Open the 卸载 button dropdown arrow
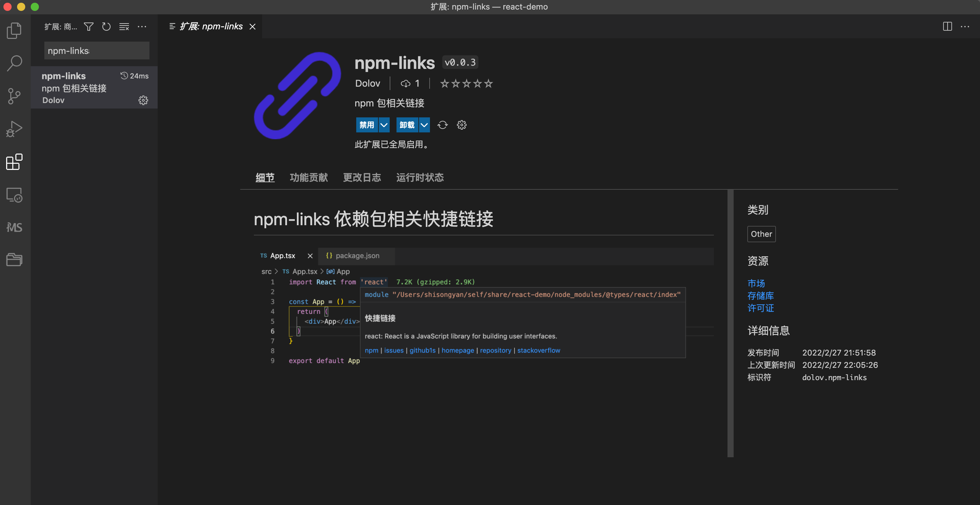 424,125
